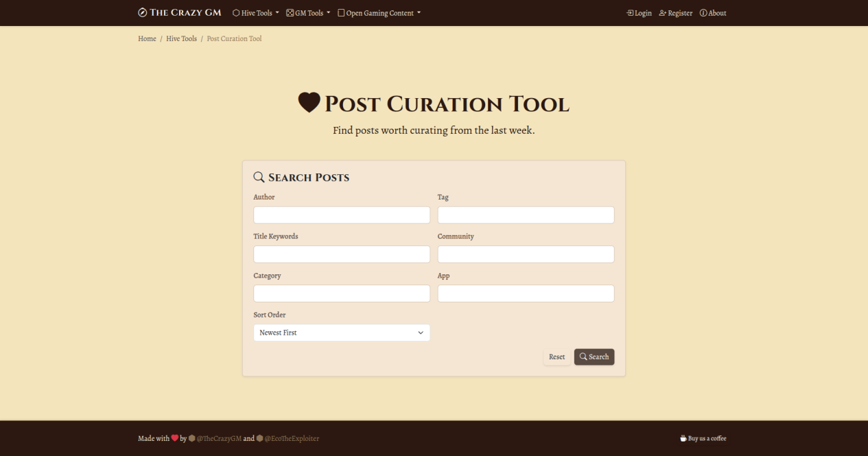Click the hexagon icon before @EcoTheExploiter
This screenshot has width=868, height=456.
[259, 438]
